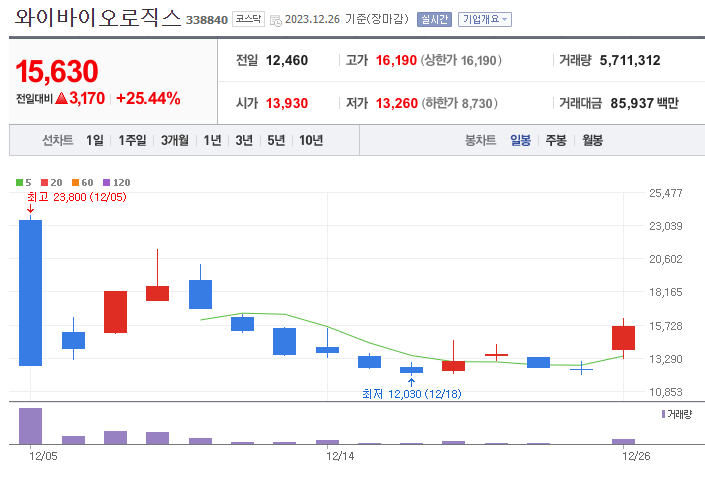The width and height of the screenshot is (705, 478).
Task: Show the 3년 line chart
Action: [x=244, y=140]
